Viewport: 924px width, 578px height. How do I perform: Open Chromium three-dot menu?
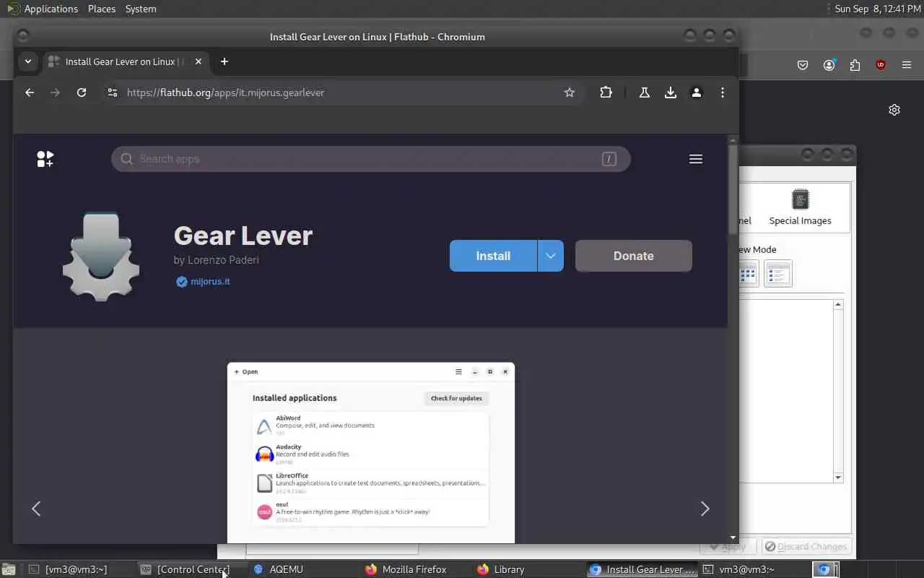723,92
